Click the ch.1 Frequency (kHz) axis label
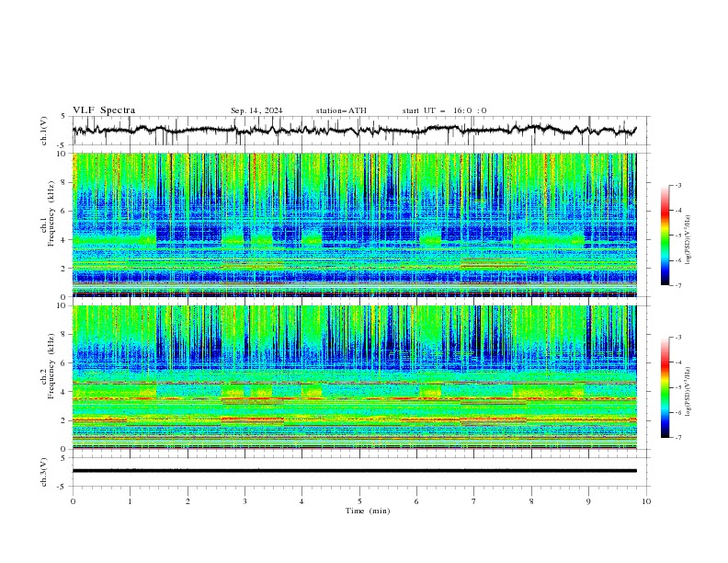Screen dimensions: 728x563 tap(52, 213)
